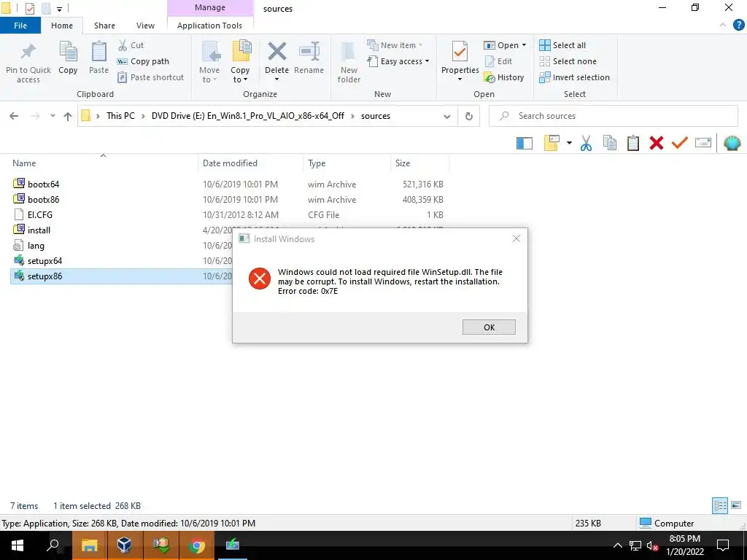This screenshot has height=560, width=747.
Task: Open the New item dropdown
Action: click(395, 45)
